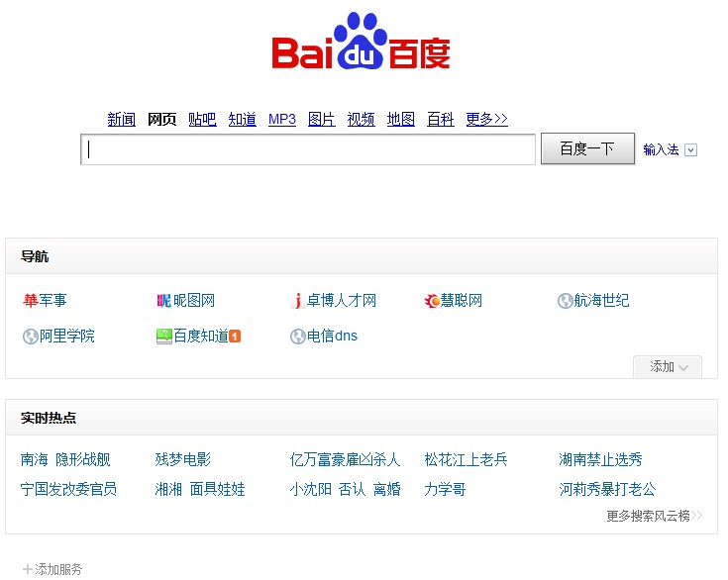Screen dimensions: 728x580
Task: Open hot topic 湖南禁止选秀
Action: [x=600, y=460]
